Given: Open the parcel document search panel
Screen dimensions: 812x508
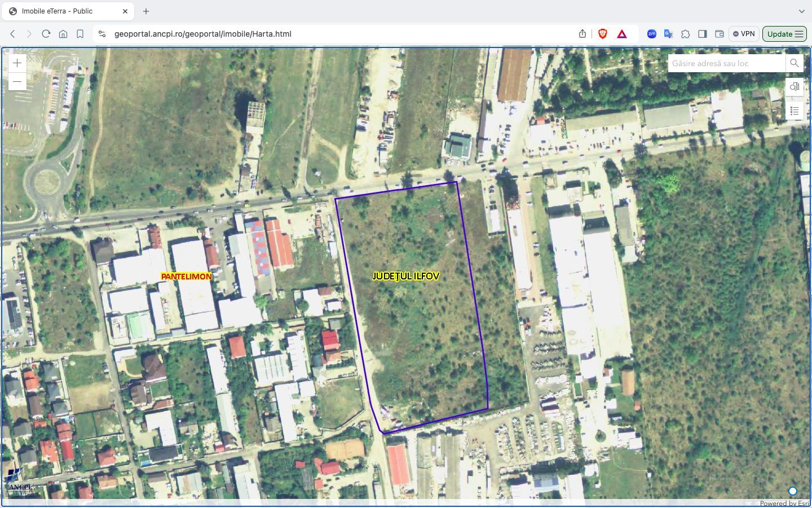Looking at the screenshot, I should pos(794,87).
